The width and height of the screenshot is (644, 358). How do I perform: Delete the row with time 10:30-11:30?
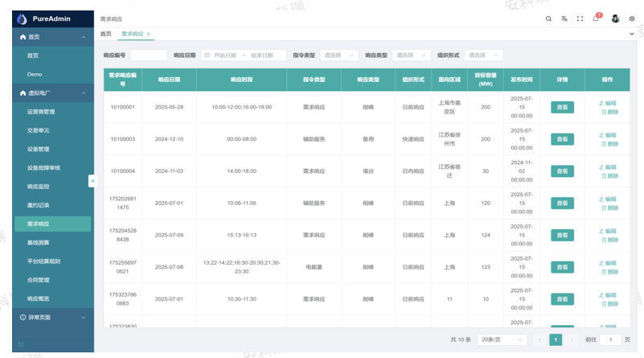609,304
